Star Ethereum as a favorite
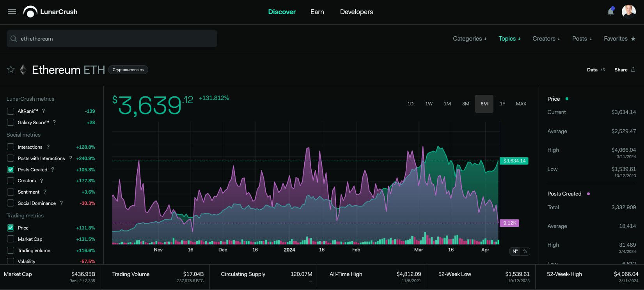Viewport: 644px width, 290px height. click(11, 69)
